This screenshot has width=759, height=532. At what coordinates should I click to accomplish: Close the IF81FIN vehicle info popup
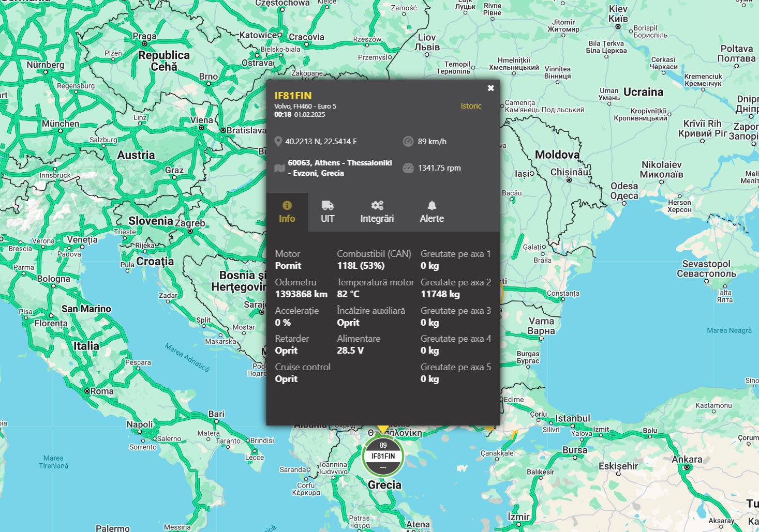point(490,88)
